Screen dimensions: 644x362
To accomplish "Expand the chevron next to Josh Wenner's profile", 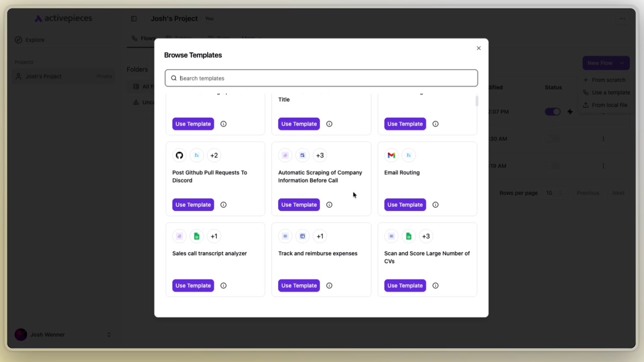I will (109, 334).
